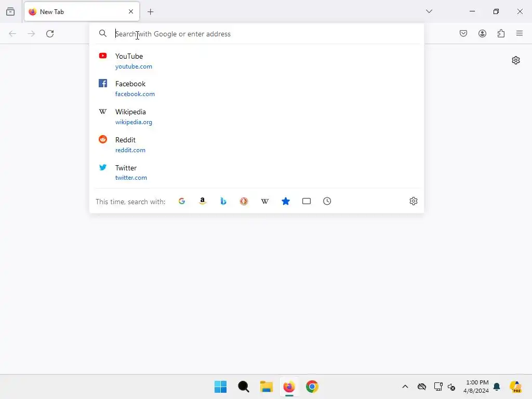This screenshot has width=532, height=399.
Task: Select the Wikipedia suggestion
Action: (257, 116)
